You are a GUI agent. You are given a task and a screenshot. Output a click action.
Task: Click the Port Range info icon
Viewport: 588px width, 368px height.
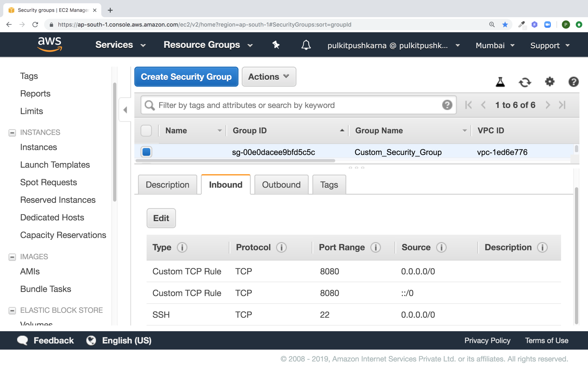(375, 248)
